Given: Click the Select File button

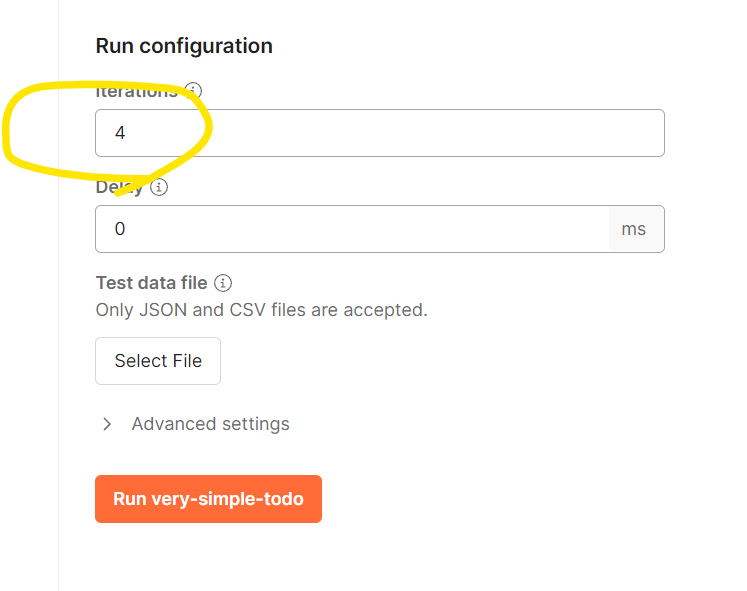Looking at the screenshot, I should [158, 361].
